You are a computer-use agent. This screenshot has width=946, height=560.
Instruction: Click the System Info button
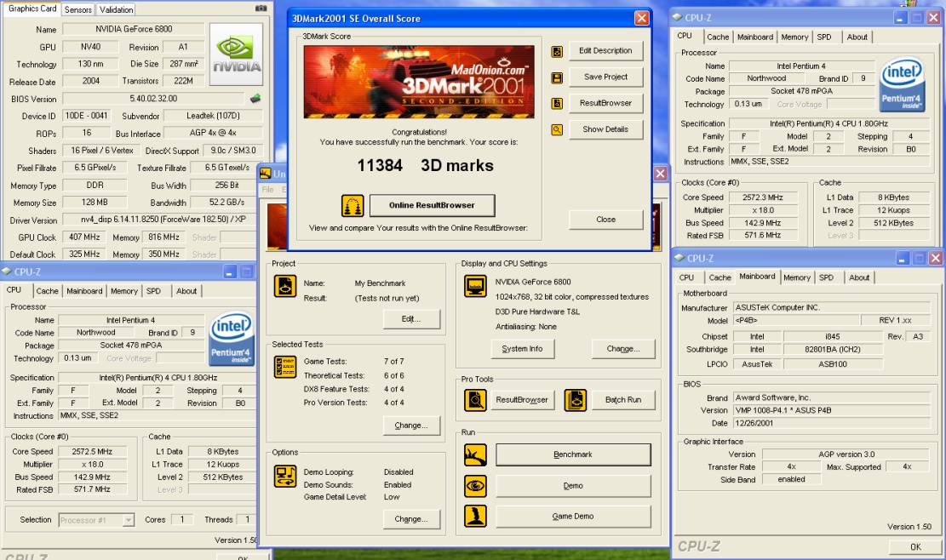point(522,348)
